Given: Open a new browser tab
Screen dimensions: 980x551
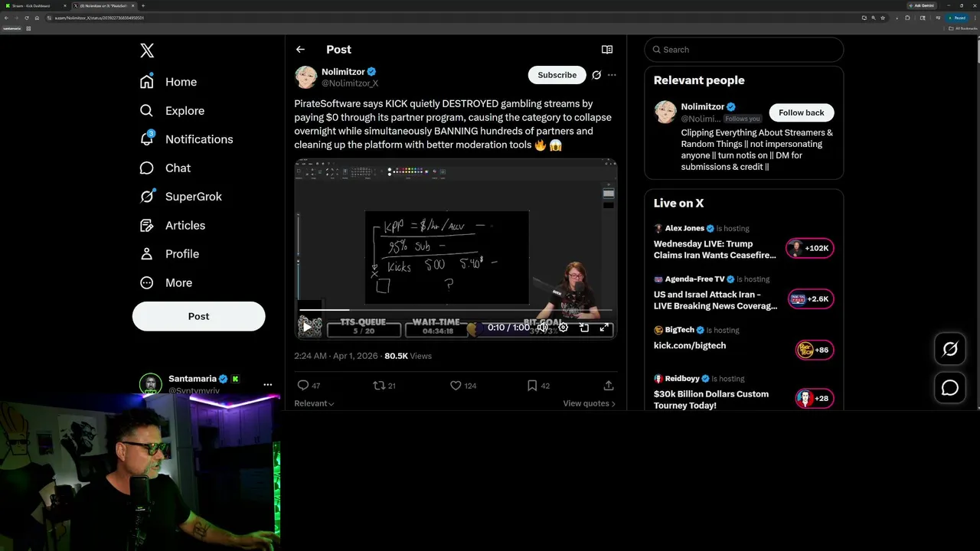Looking at the screenshot, I should 143,5.
